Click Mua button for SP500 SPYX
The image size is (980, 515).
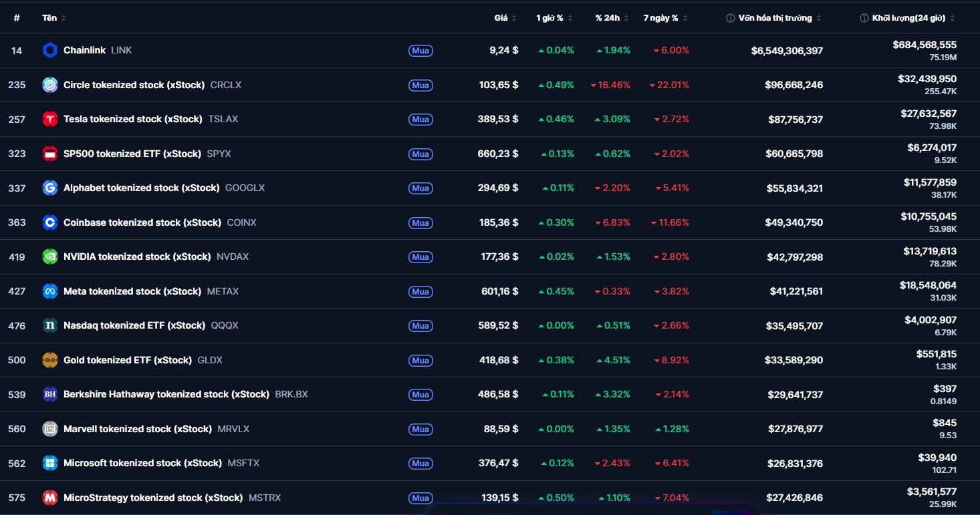[x=420, y=154]
